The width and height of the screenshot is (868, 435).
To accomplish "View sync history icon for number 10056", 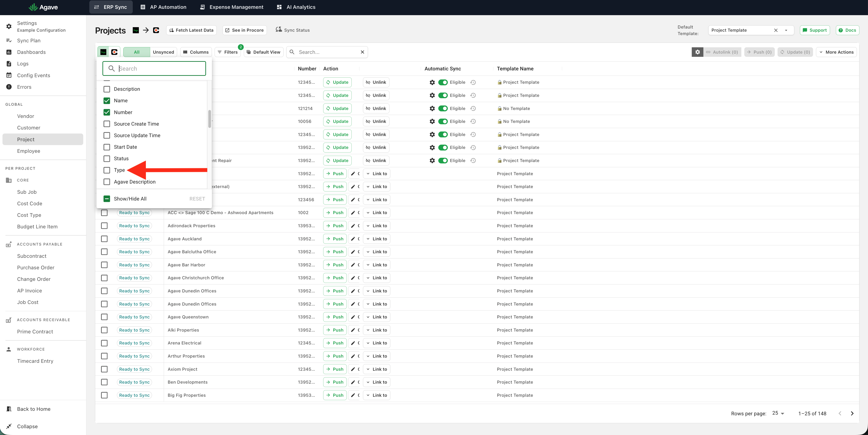I will [473, 121].
